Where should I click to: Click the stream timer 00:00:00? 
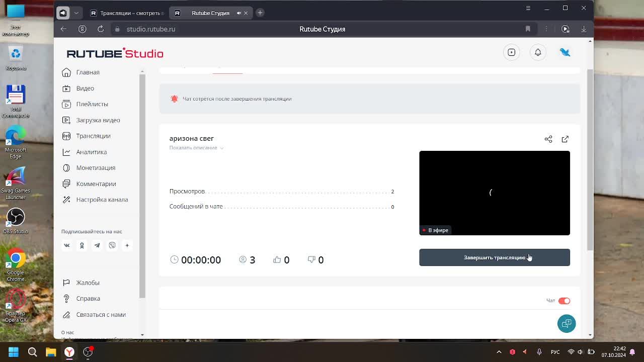(201, 260)
